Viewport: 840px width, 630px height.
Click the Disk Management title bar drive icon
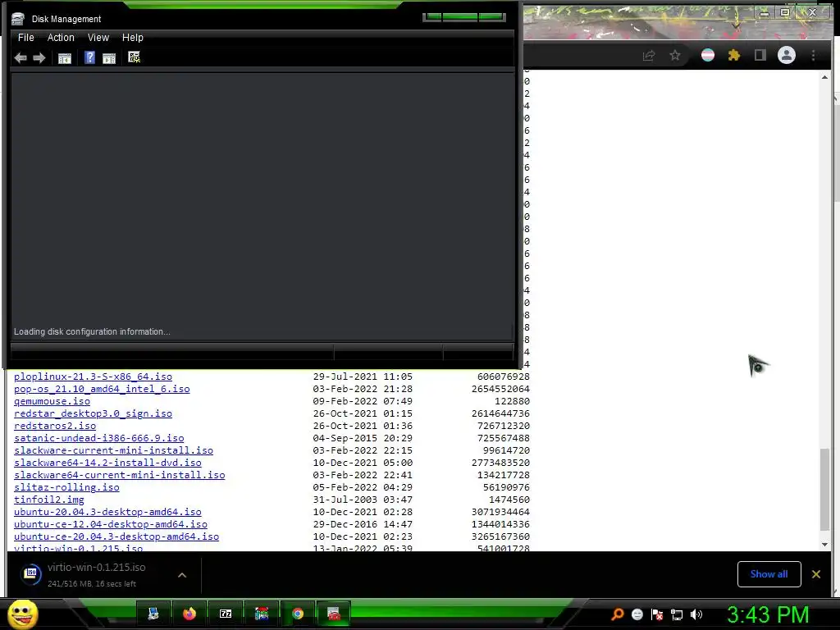[x=18, y=19]
